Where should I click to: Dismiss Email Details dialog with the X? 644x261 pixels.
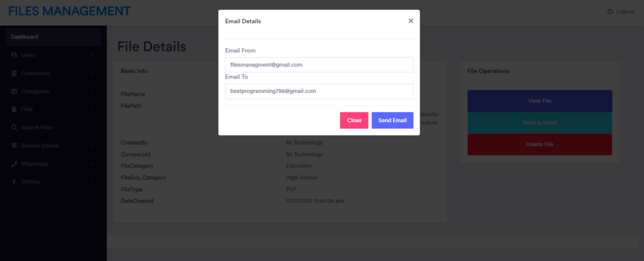pyautogui.click(x=411, y=21)
